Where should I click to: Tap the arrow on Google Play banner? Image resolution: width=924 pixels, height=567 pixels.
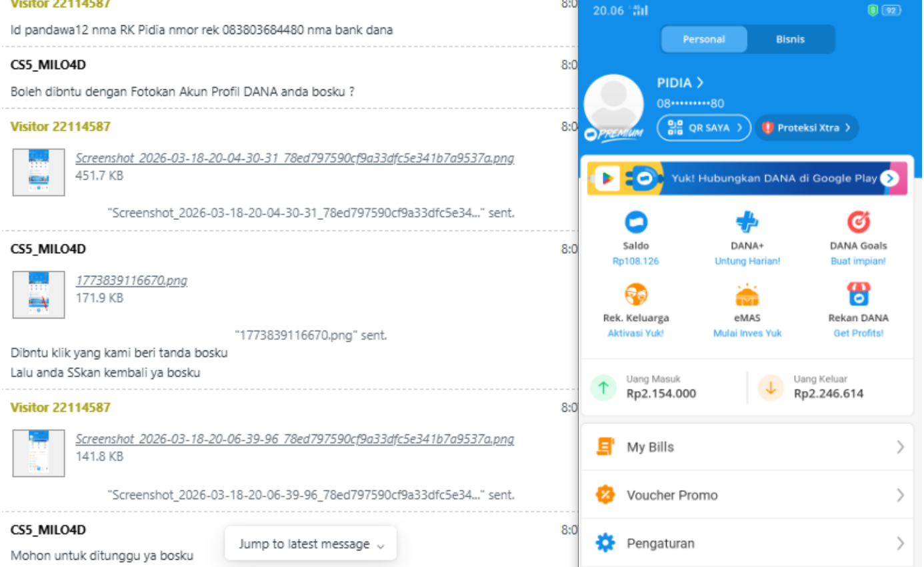click(x=889, y=179)
